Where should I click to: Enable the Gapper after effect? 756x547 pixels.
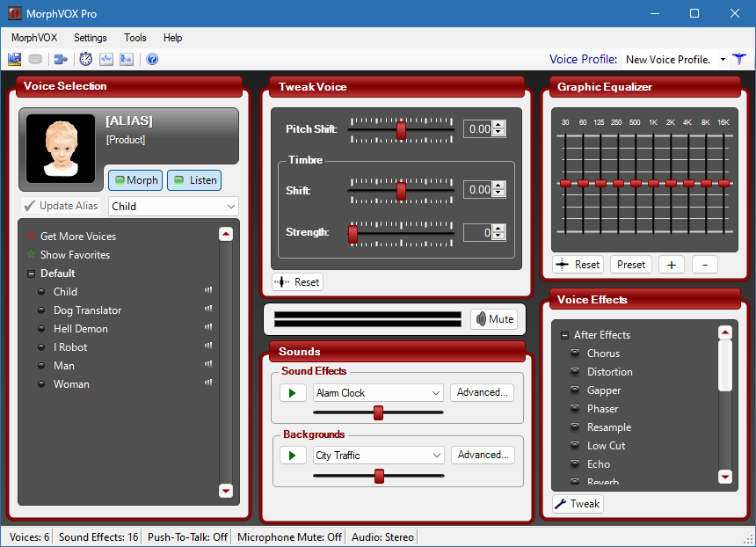[575, 390]
